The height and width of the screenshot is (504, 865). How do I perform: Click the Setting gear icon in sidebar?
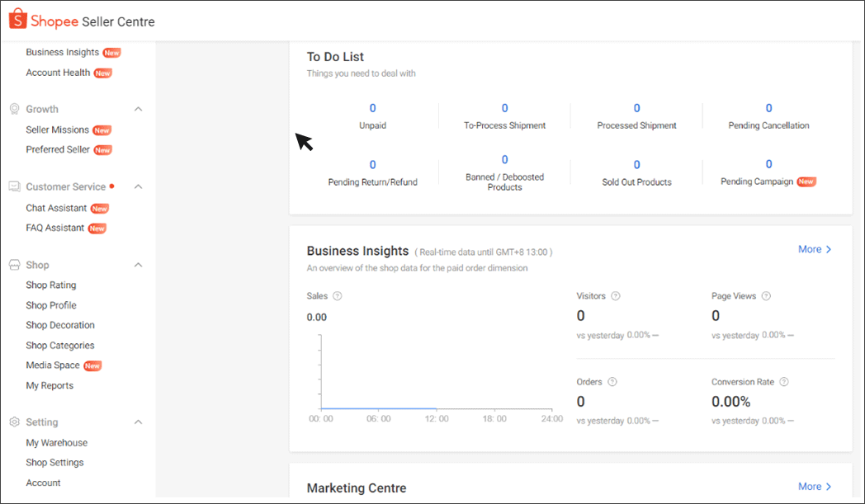14,422
